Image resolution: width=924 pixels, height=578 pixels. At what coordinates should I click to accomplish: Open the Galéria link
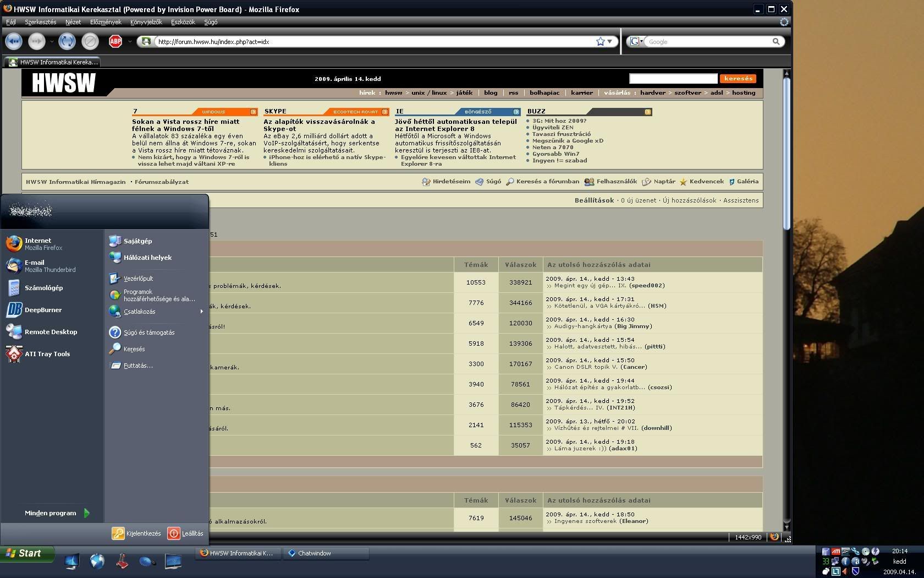(x=744, y=181)
